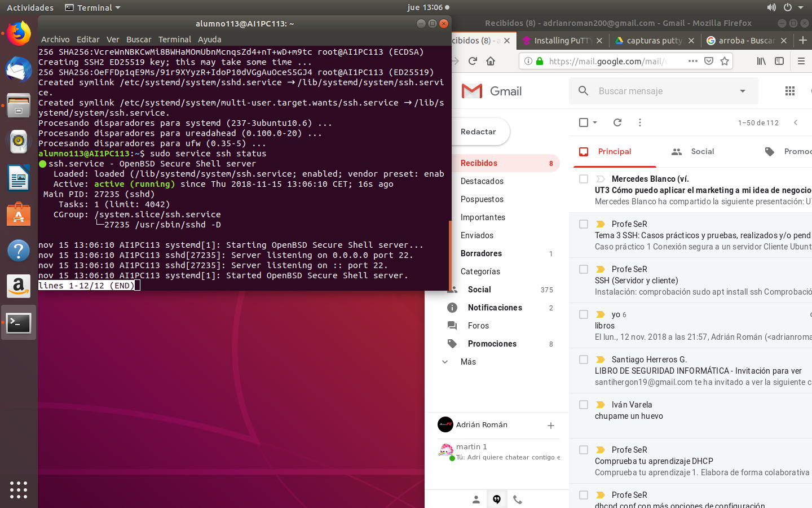Image resolution: width=812 pixels, height=508 pixels.
Task: Switch to the capturas putty tab
Action: tap(655, 41)
